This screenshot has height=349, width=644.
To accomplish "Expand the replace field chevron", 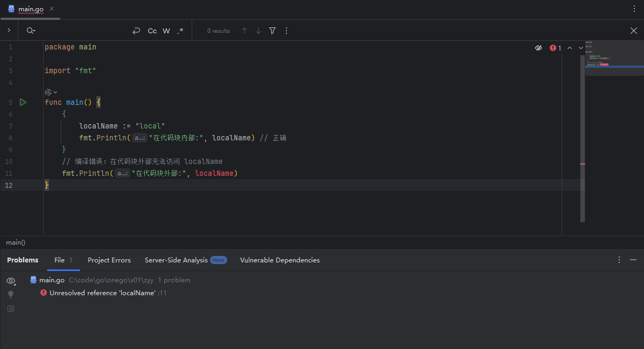I will coord(9,30).
